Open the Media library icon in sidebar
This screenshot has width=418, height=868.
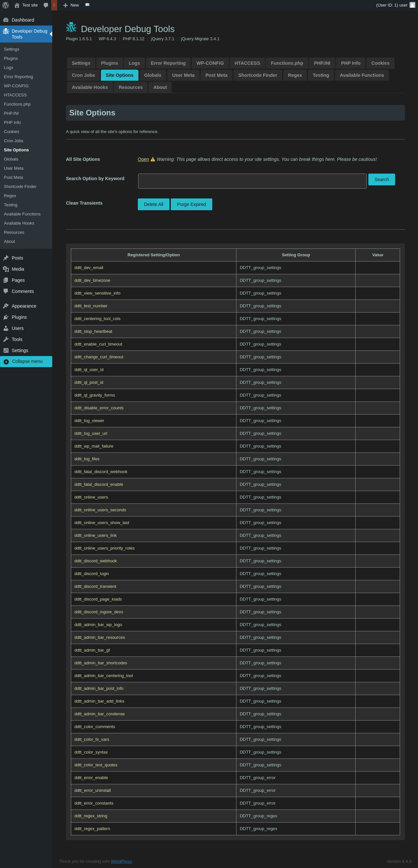point(6,269)
